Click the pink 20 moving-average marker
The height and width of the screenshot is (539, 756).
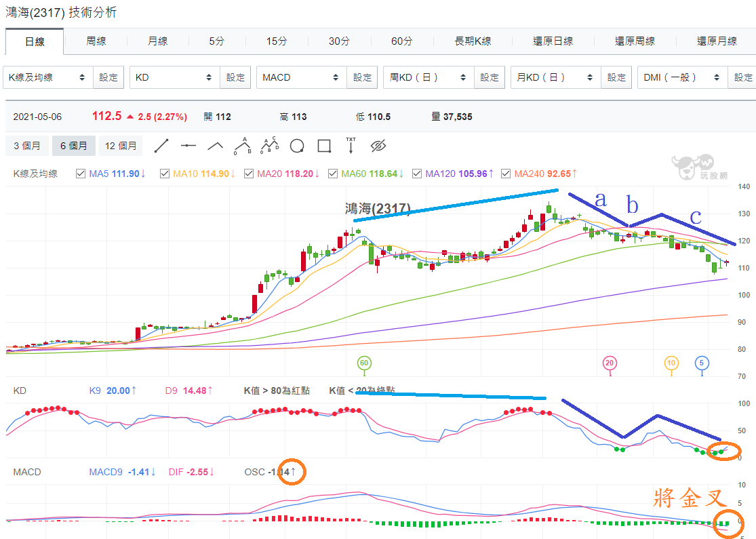[x=610, y=363]
